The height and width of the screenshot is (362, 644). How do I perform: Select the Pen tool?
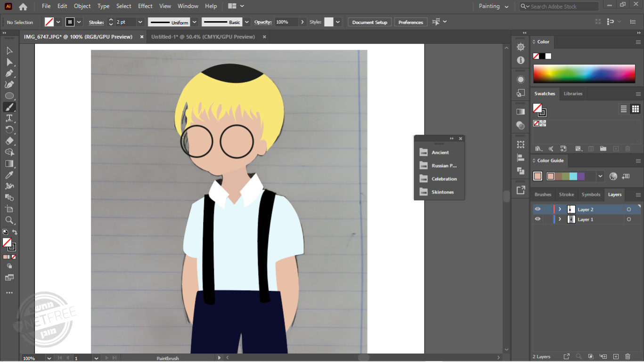9,73
